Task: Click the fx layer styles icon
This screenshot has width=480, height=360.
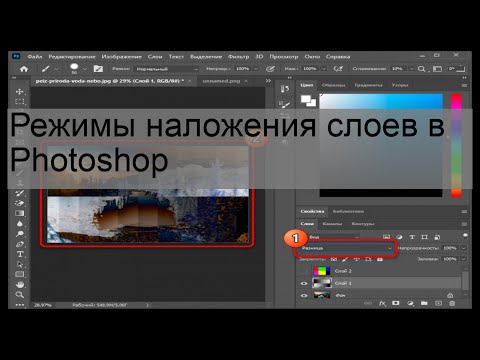Action: click(x=382, y=303)
